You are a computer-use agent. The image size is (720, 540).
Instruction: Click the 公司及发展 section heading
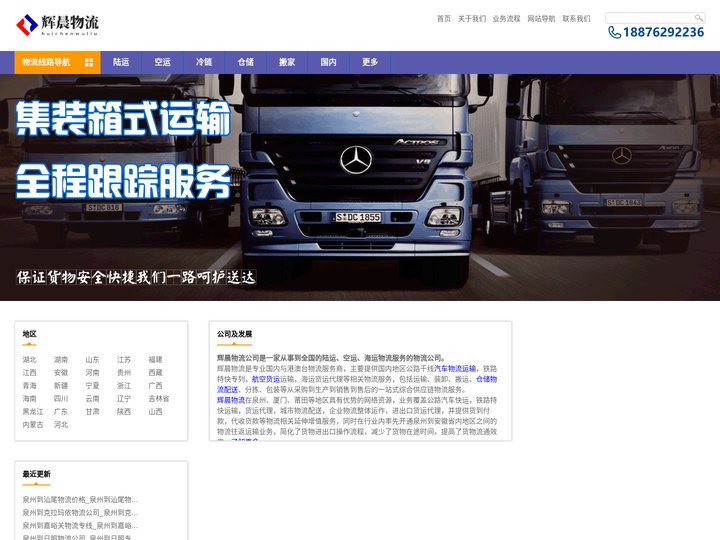tap(235, 334)
